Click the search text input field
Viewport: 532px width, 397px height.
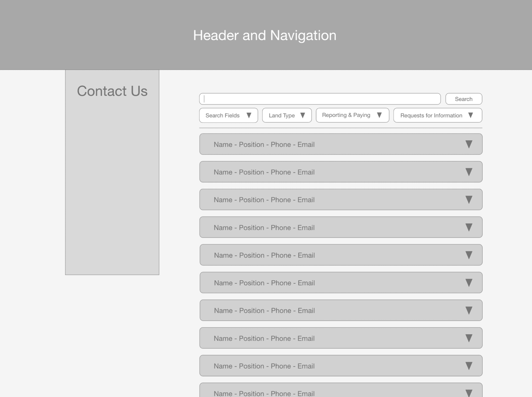pos(320,99)
